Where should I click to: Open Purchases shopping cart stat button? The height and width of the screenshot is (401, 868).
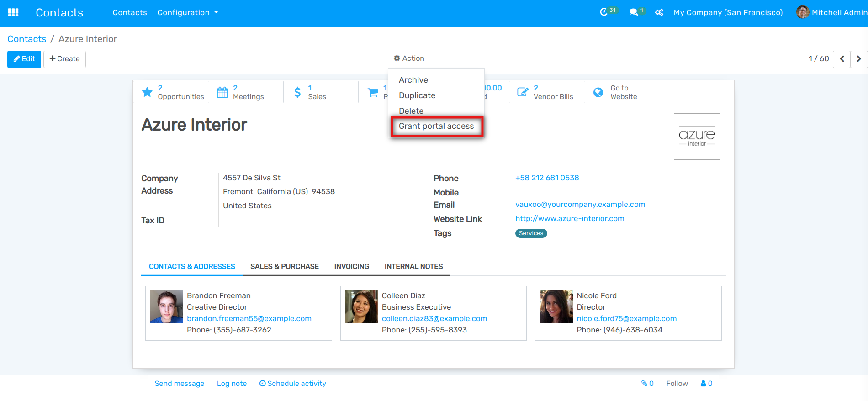coord(374,92)
